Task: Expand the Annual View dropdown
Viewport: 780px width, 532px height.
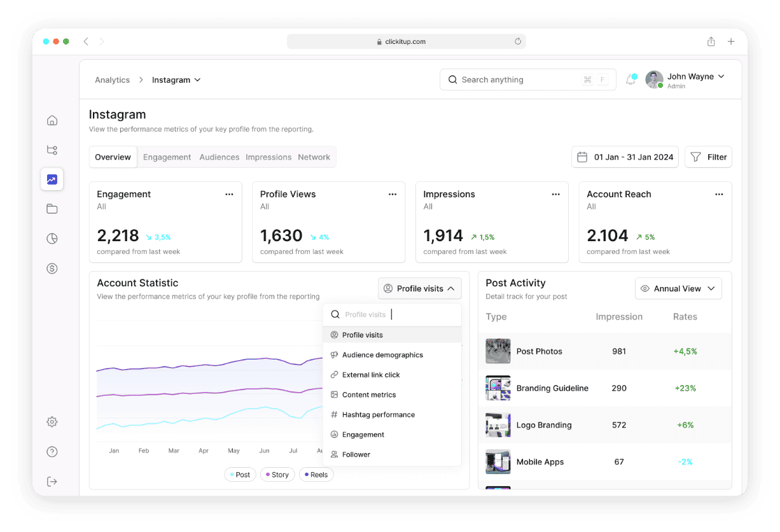Action: (678, 288)
